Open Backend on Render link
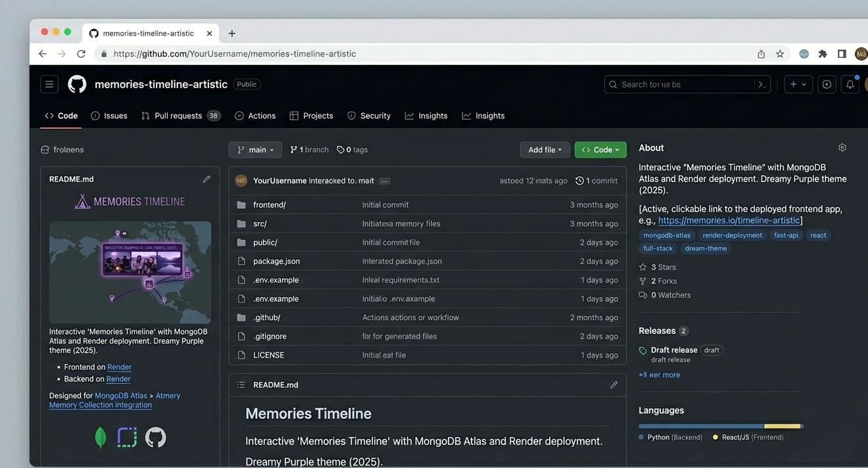Image resolution: width=868 pixels, height=468 pixels. [x=118, y=379]
